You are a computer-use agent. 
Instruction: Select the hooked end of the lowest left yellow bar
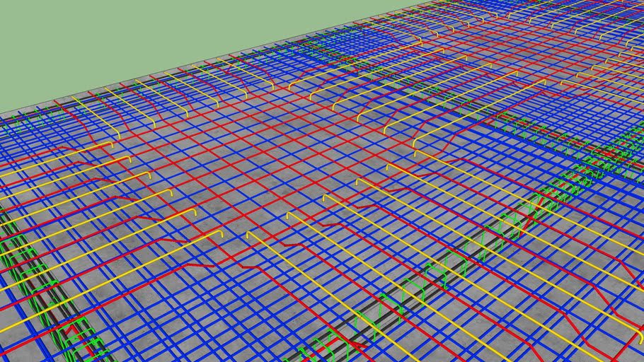coord(219,233)
